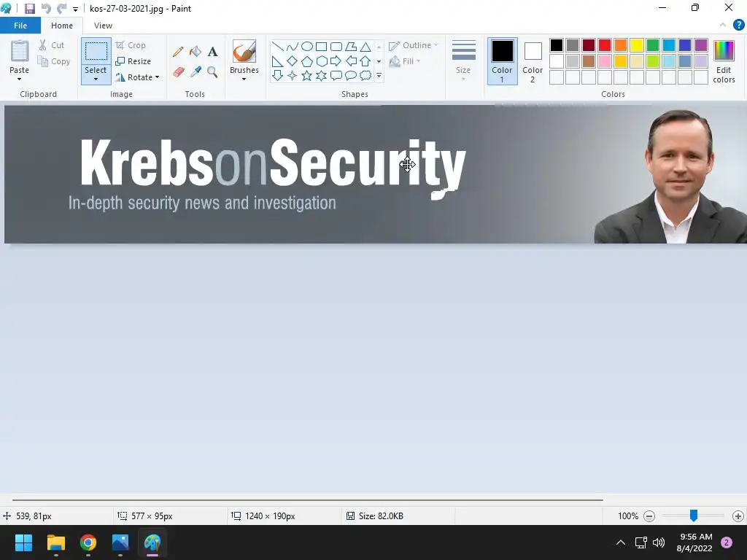Pick the red color swatch
Viewport: 747px width, 560px height.
pyautogui.click(x=605, y=45)
